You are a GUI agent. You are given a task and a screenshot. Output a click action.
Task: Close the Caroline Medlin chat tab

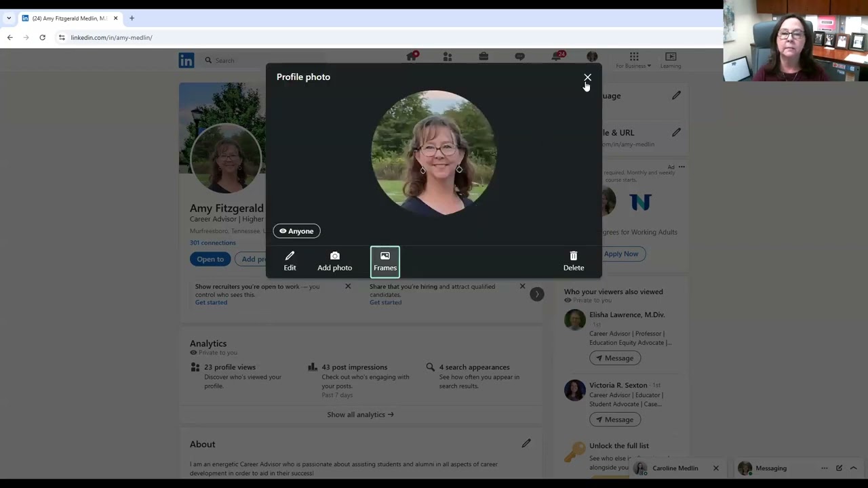[x=715, y=468]
